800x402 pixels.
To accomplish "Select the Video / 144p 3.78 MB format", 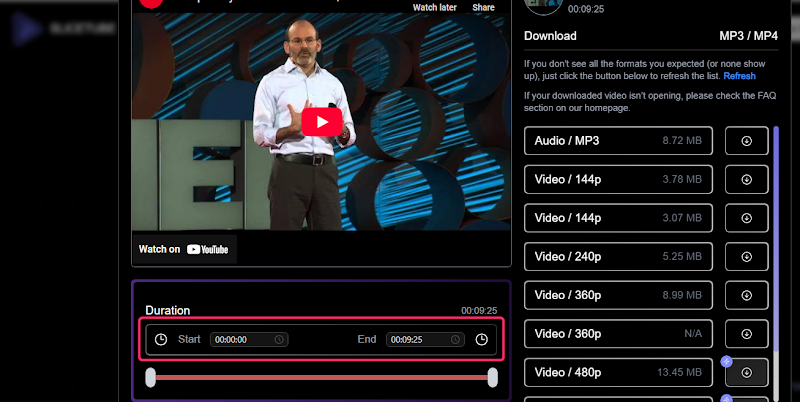I will pyautogui.click(x=618, y=180).
